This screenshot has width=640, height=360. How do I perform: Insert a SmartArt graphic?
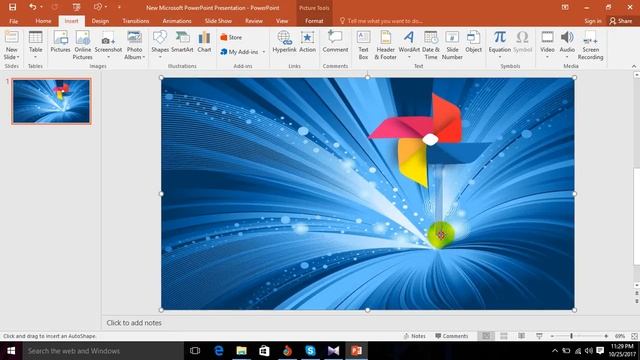(x=182, y=42)
